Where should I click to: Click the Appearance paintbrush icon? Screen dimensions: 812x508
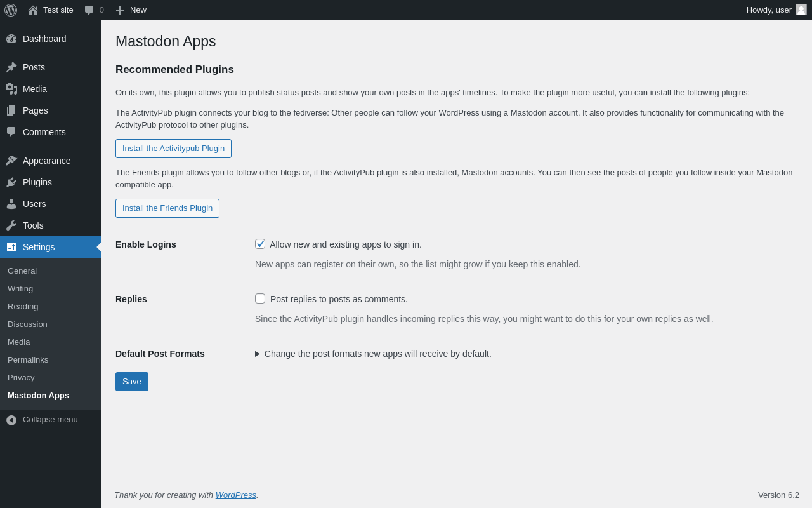click(x=11, y=161)
